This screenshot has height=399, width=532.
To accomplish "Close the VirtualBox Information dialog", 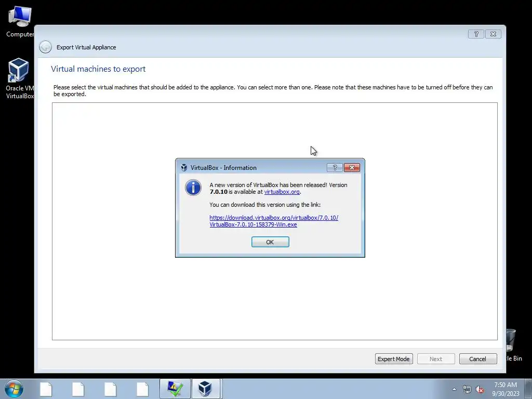I will click(352, 168).
